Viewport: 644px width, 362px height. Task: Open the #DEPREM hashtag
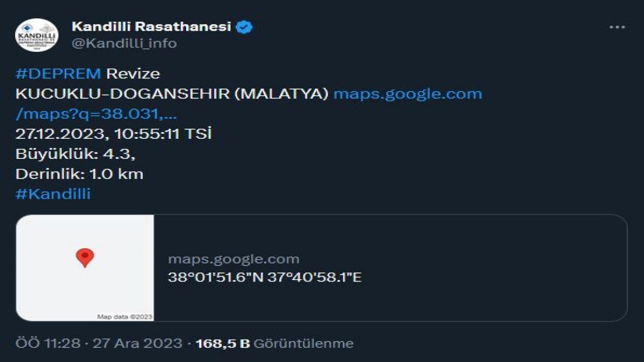pyautogui.click(x=56, y=73)
